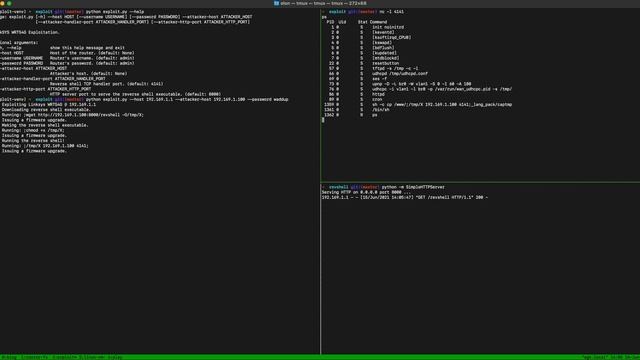Screen dimensions: 640x360
Task: Click 'HTTP server port to serve' description line
Action: [x=135, y=94]
